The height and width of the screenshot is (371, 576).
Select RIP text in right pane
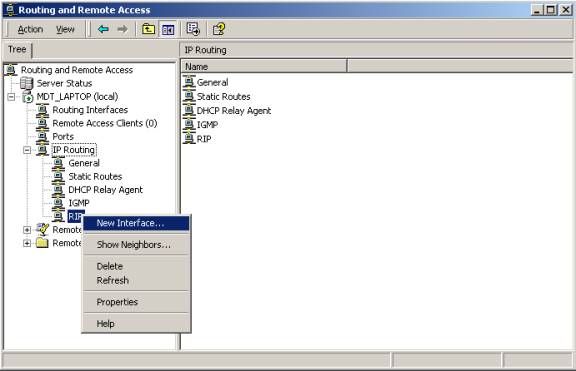pyautogui.click(x=204, y=139)
